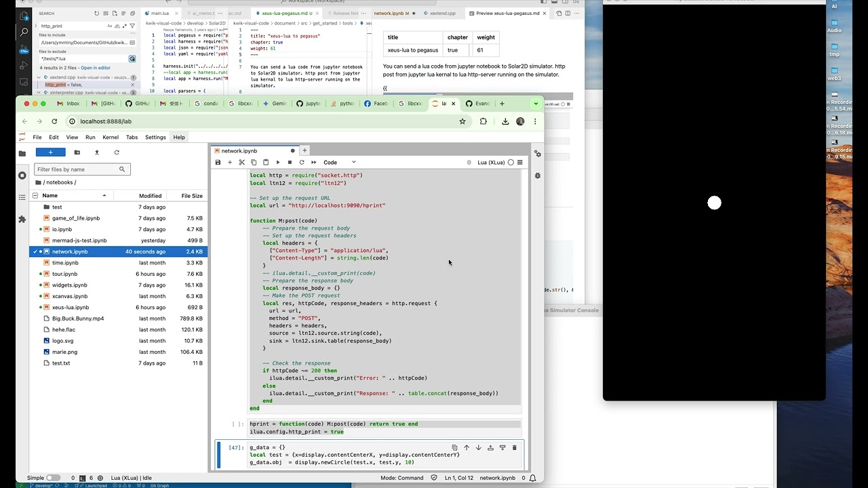Screen dimensions: 868x488
Task: Uncheck the network.ipynb file checkbox
Action: (35, 251)
